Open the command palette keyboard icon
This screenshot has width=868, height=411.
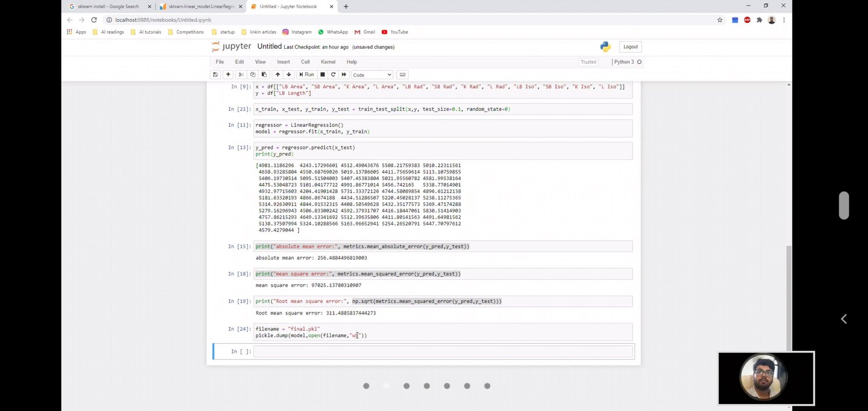tap(402, 75)
